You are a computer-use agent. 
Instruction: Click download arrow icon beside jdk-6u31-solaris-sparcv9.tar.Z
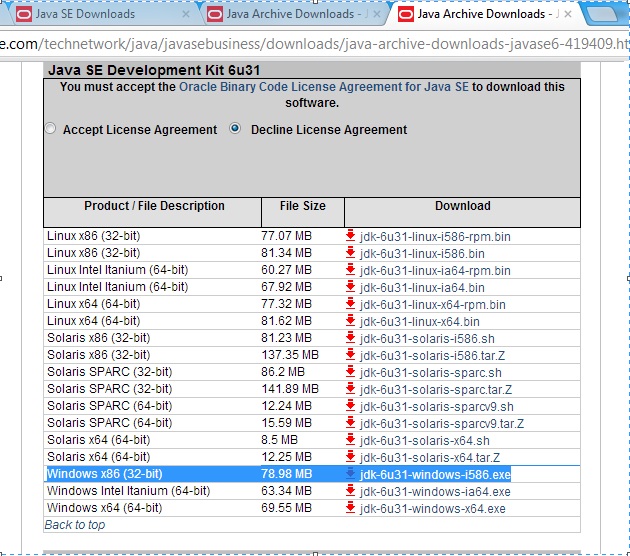pyautogui.click(x=350, y=423)
